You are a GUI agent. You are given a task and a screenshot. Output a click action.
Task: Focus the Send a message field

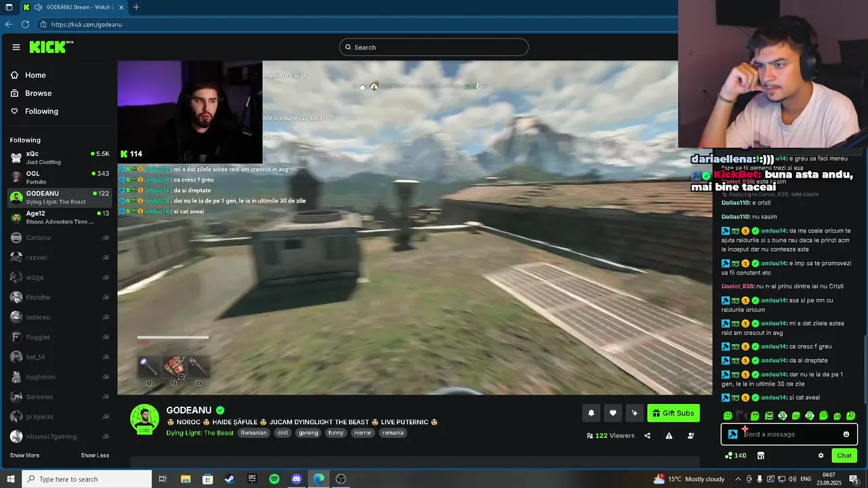(790, 434)
